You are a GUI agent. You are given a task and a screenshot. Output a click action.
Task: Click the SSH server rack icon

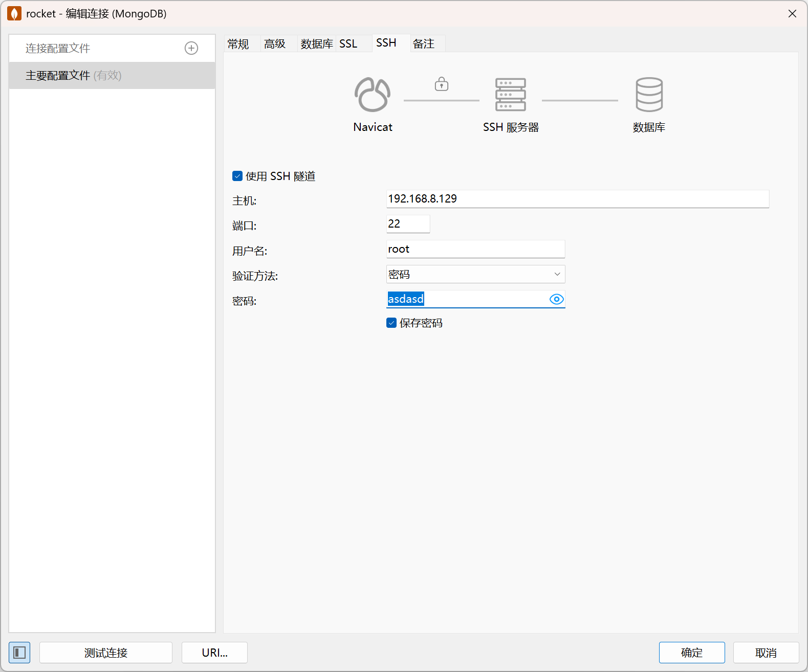pyautogui.click(x=511, y=95)
